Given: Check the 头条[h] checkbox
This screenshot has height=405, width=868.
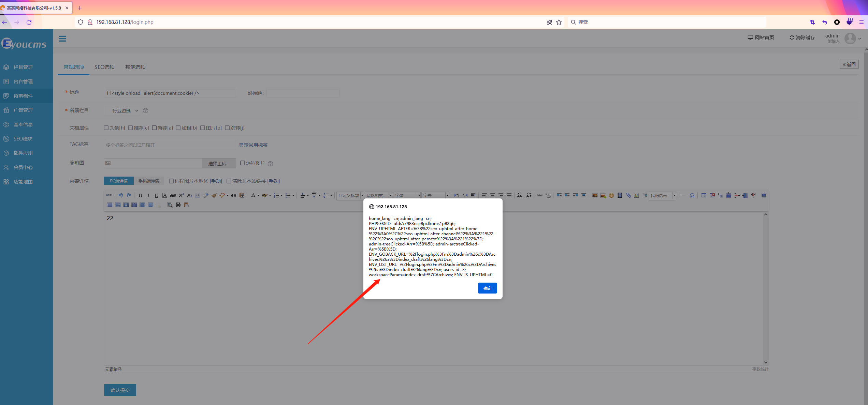Looking at the screenshot, I should point(106,128).
